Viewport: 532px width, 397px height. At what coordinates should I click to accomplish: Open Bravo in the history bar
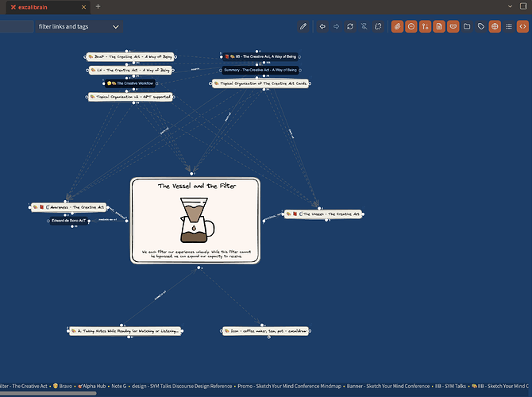(63, 386)
